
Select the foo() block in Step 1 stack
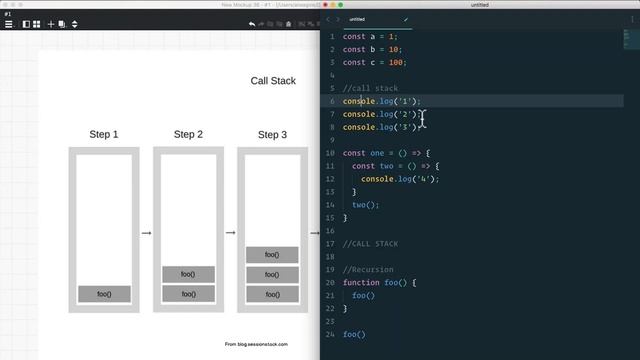(104, 294)
